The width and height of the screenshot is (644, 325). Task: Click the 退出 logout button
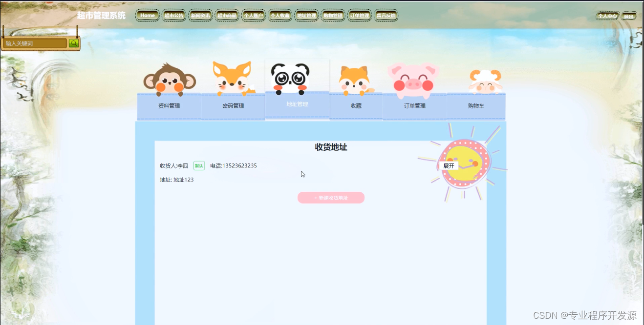[629, 16]
